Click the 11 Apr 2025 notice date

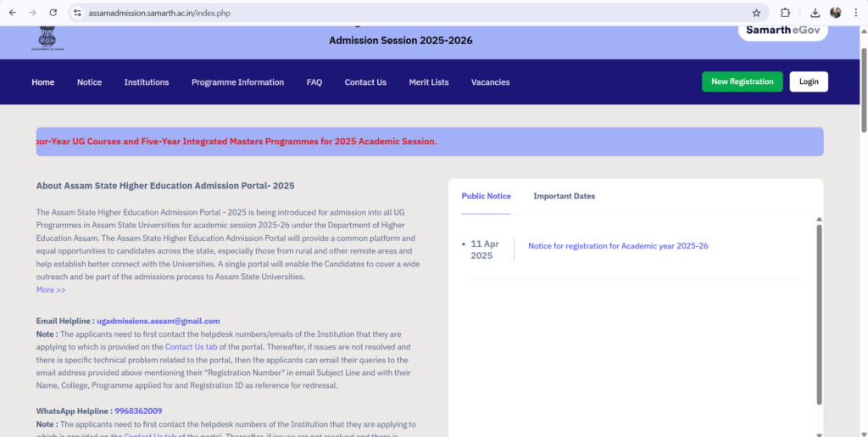485,249
